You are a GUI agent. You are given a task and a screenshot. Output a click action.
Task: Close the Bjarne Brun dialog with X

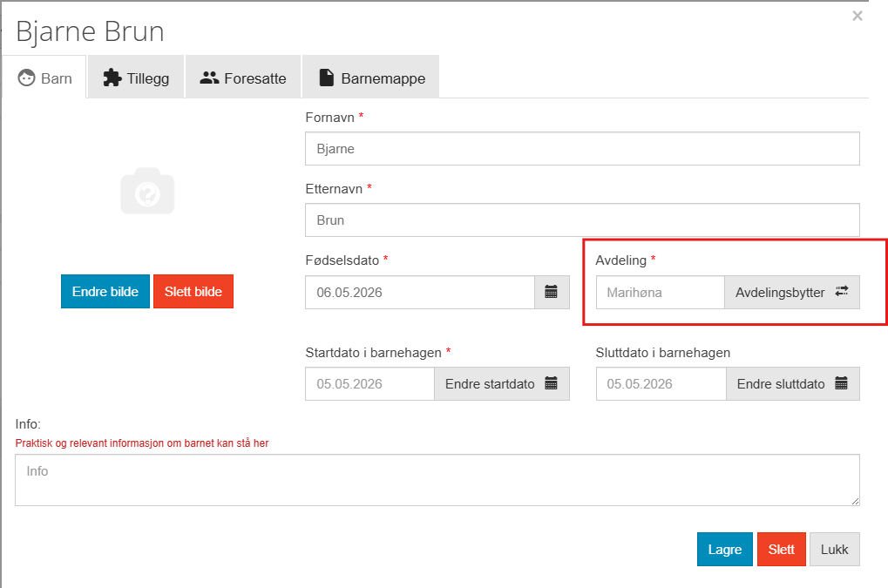(x=857, y=16)
